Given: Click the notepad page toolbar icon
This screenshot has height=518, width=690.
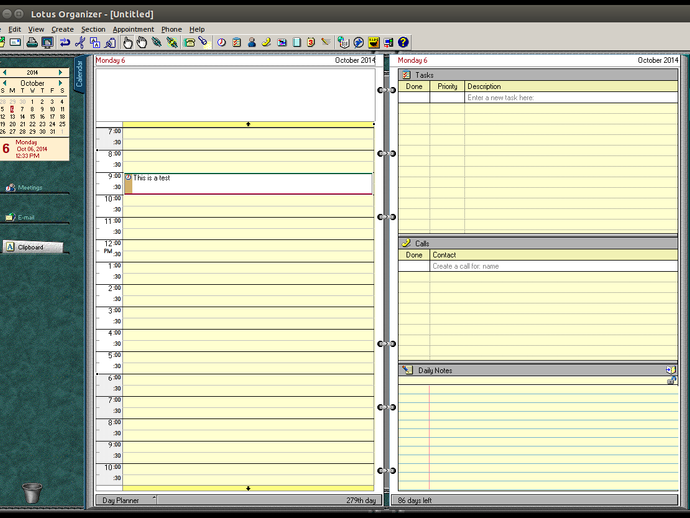Looking at the screenshot, I should pos(297,42).
